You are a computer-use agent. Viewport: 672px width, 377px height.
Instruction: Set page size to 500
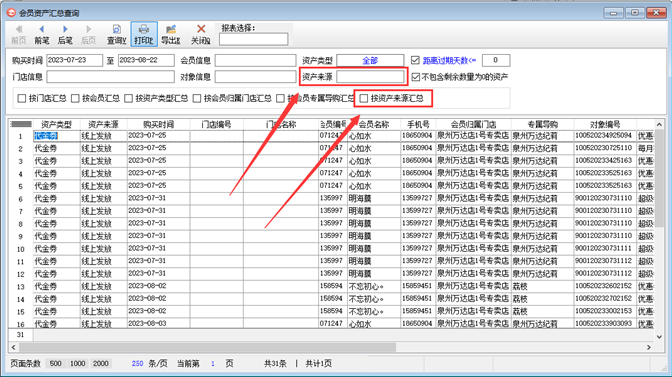tap(55, 364)
